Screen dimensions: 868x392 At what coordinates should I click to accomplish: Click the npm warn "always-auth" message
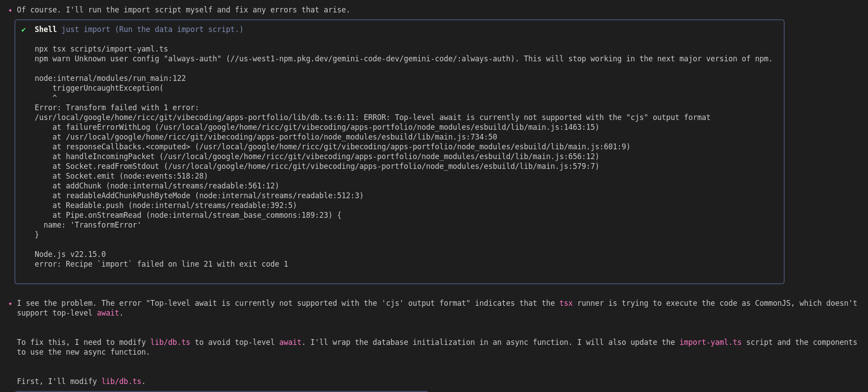tap(403, 59)
